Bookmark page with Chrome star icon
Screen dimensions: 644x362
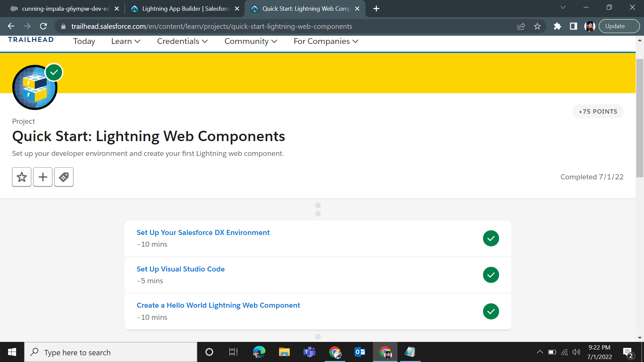click(537, 26)
